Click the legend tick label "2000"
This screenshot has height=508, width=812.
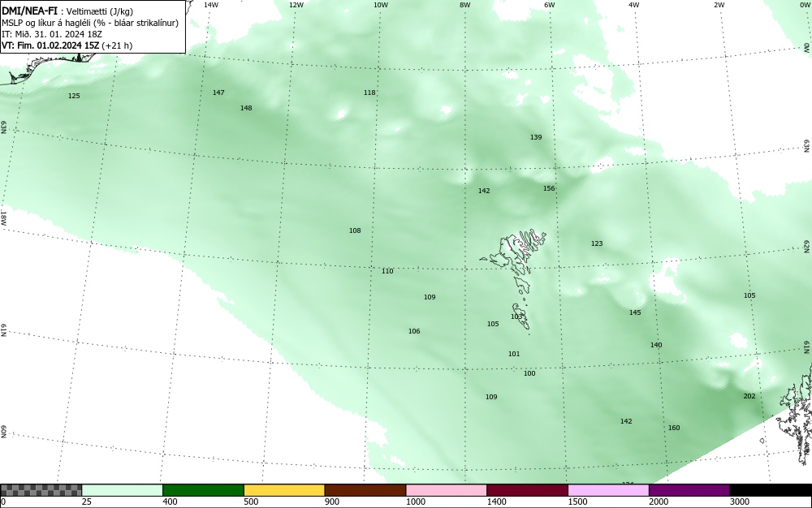(659, 502)
